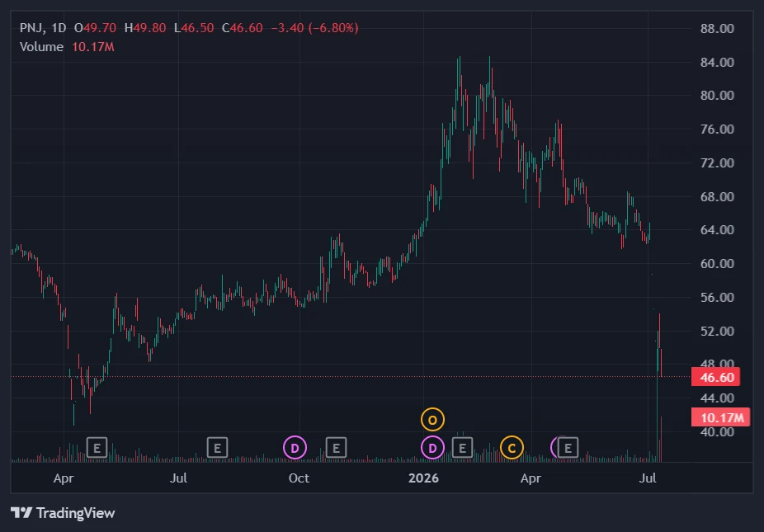Click the low value L46.50
Screen dimensions: 764x532
coord(194,28)
